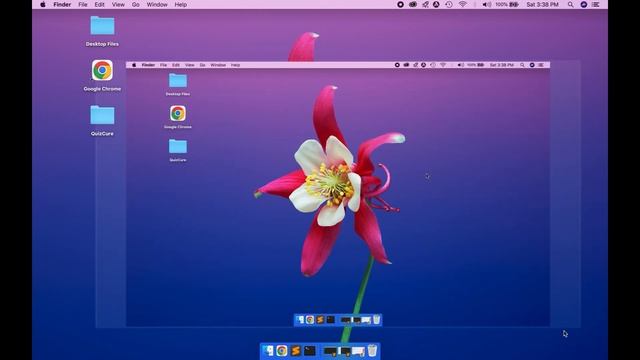Open the Help menu in the top menu bar
The width and height of the screenshot is (640, 360).
(x=181, y=4)
